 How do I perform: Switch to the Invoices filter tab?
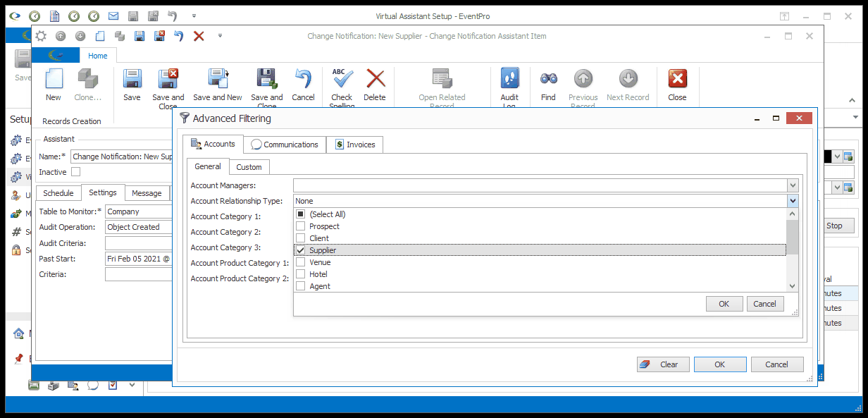(354, 145)
